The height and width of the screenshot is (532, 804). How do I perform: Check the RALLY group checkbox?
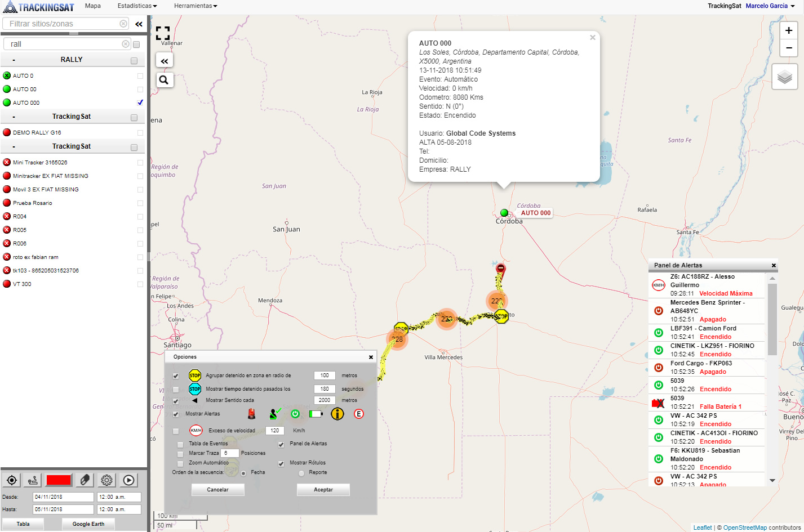(x=134, y=60)
